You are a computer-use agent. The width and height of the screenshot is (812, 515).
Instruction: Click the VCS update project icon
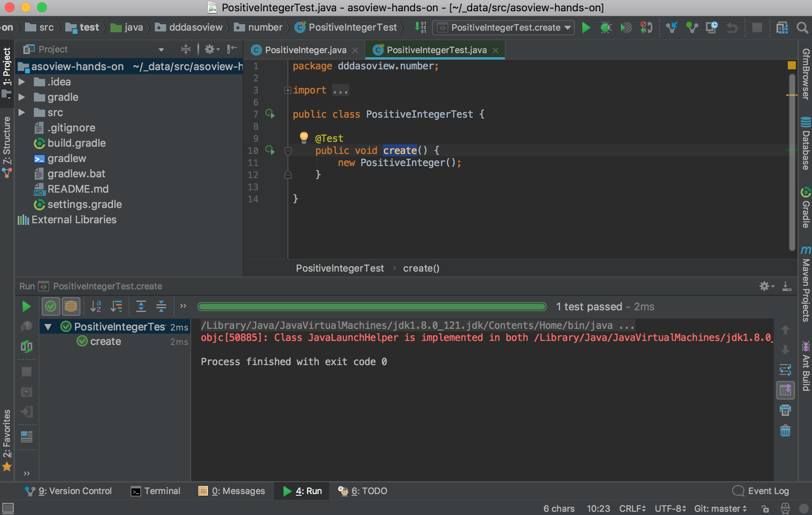[672, 27]
